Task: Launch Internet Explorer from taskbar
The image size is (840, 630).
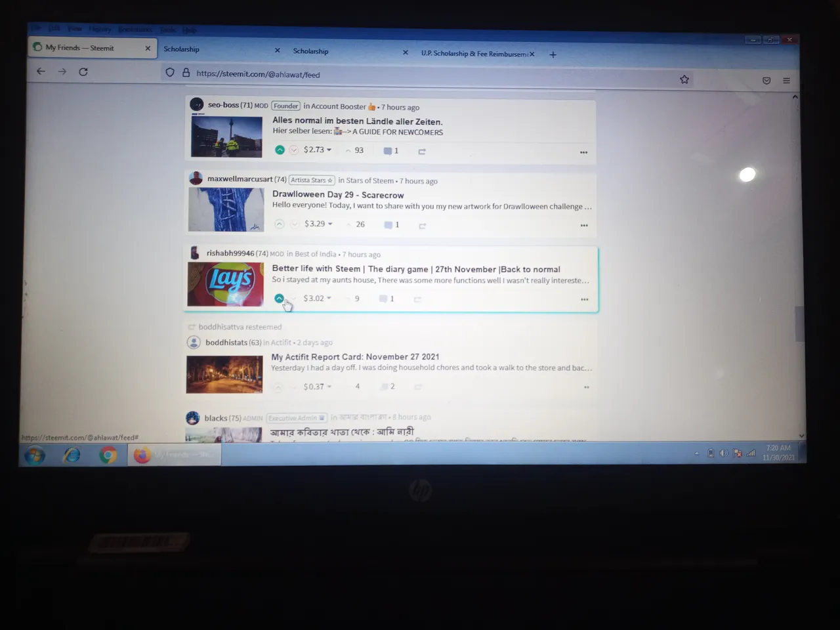Action: point(72,455)
